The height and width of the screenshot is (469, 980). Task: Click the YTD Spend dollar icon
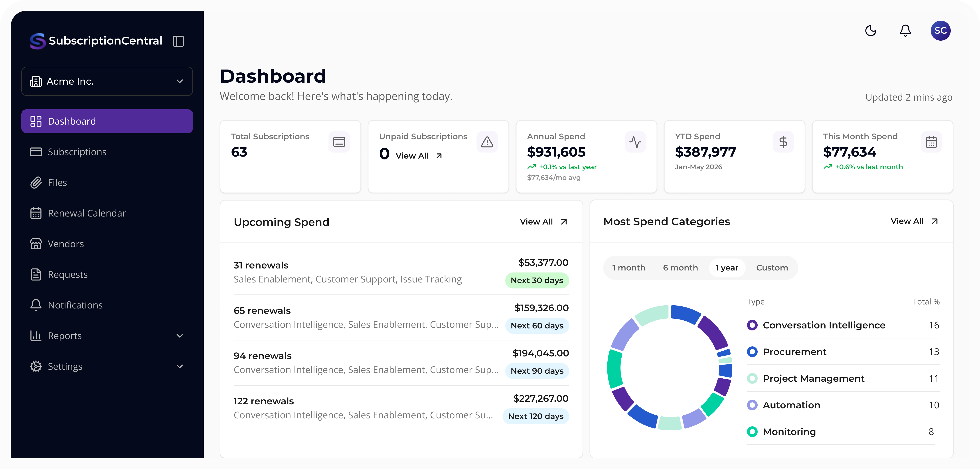click(783, 142)
